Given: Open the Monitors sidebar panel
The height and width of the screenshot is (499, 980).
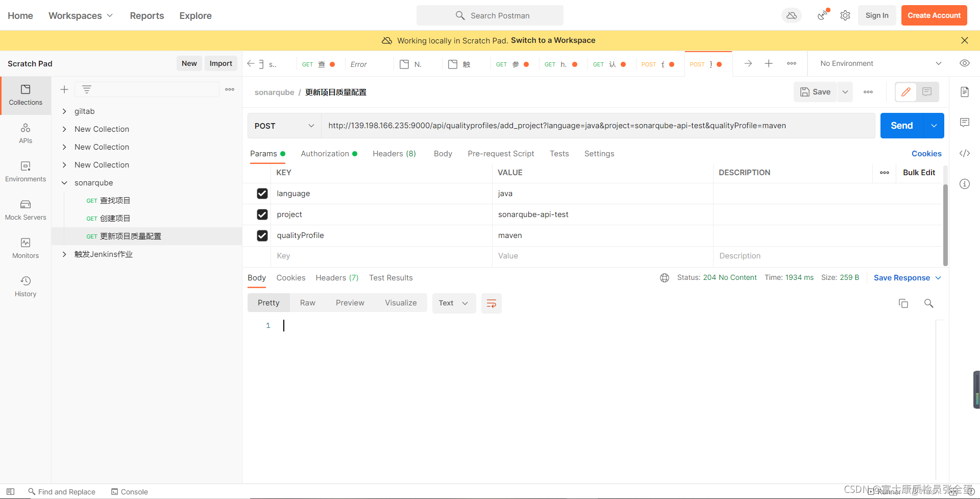Looking at the screenshot, I should coord(26,249).
